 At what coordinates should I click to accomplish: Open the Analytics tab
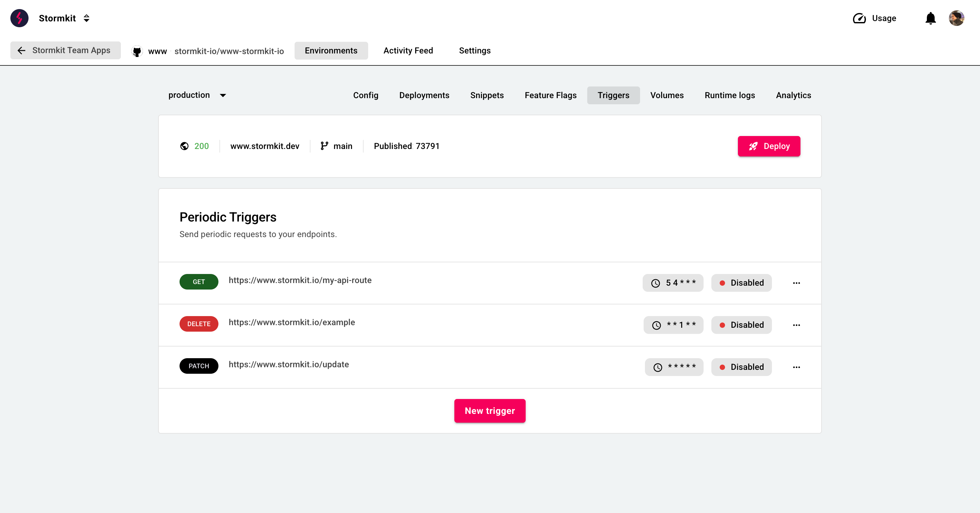793,95
